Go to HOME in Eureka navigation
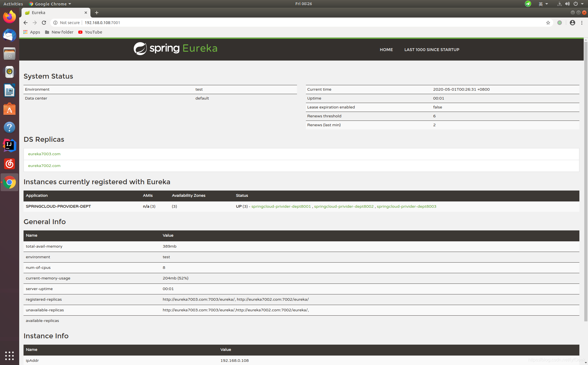 point(386,50)
